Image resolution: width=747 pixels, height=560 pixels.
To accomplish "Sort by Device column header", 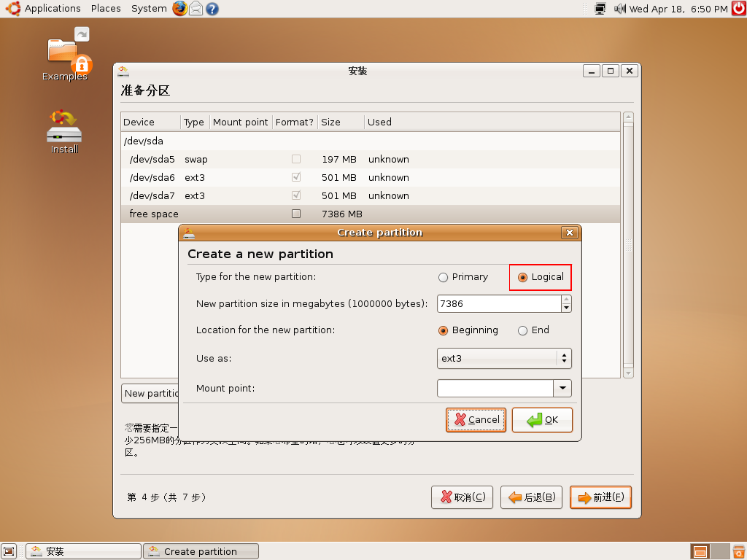I will coord(150,122).
